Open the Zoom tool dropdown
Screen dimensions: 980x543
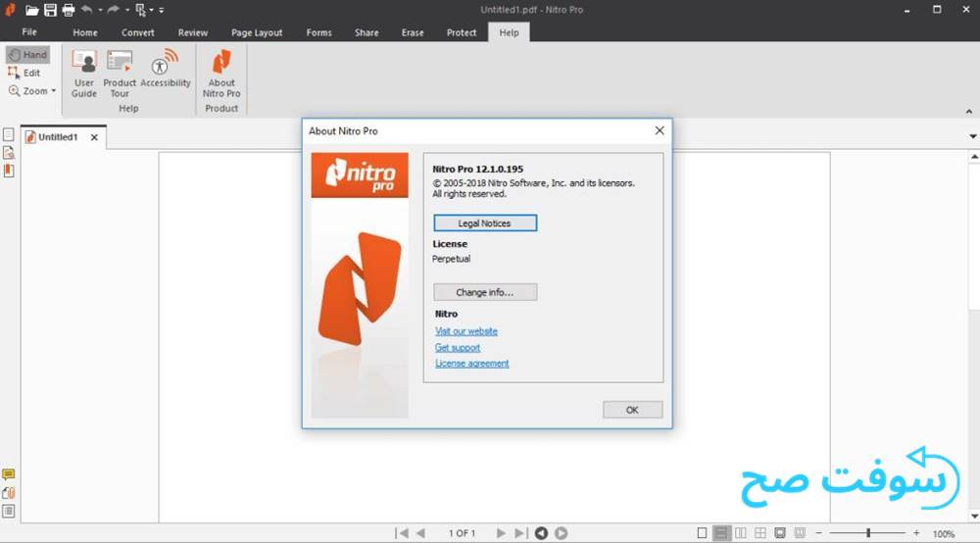pyautogui.click(x=53, y=91)
